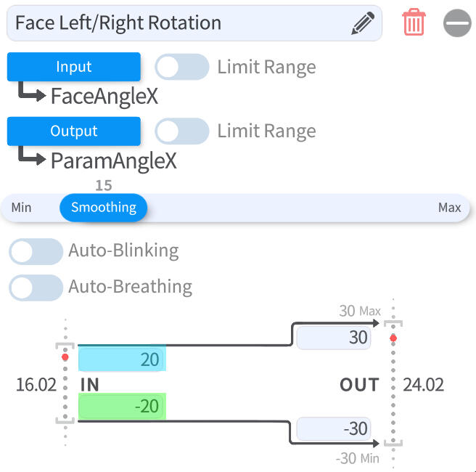Click the Max end of Smoothing slider
Screen dimensions: 476x472
[x=449, y=208]
